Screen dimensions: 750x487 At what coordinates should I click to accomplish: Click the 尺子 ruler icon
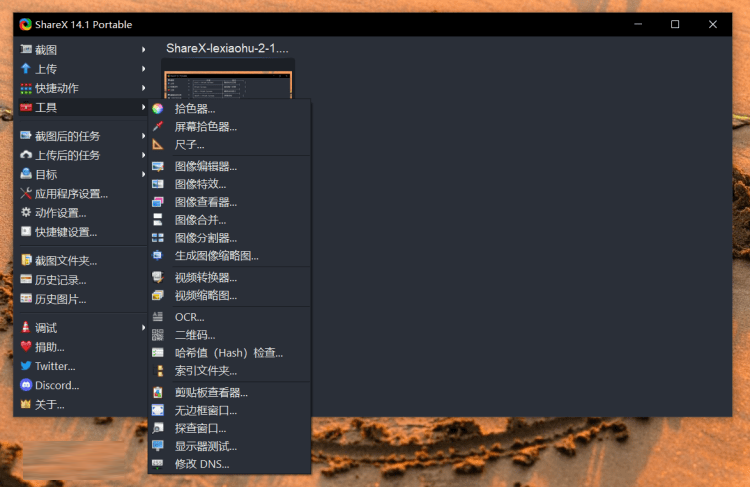tap(157, 144)
